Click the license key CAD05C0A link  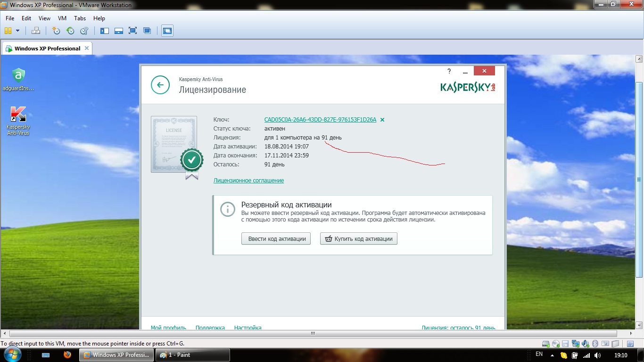click(320, 120)
